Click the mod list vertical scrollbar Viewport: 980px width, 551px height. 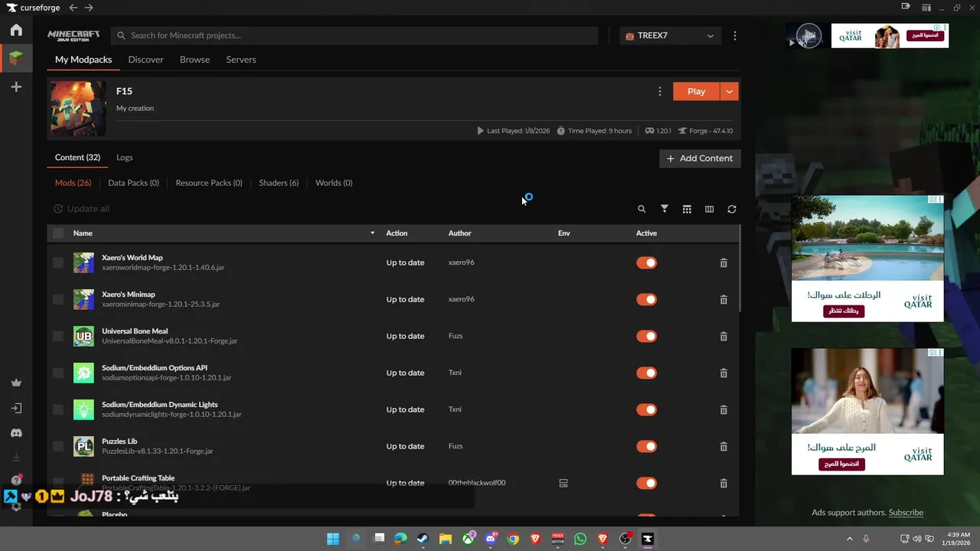740,269
